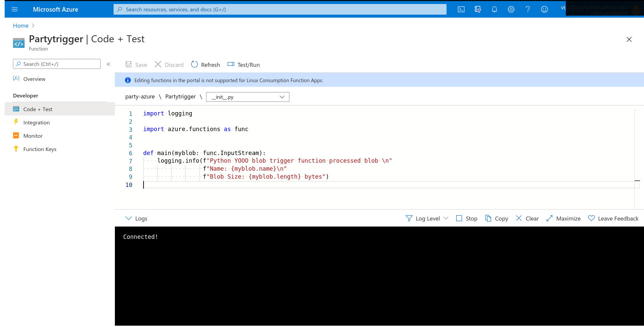Open the Monitor section
This screenshot has width=644, height=327.
pyautogui.click(x=33, y=136)
